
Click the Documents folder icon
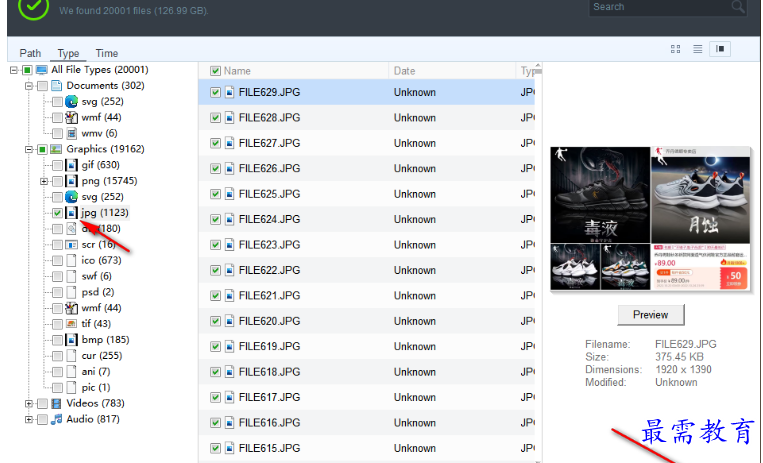tap(56, 86)
